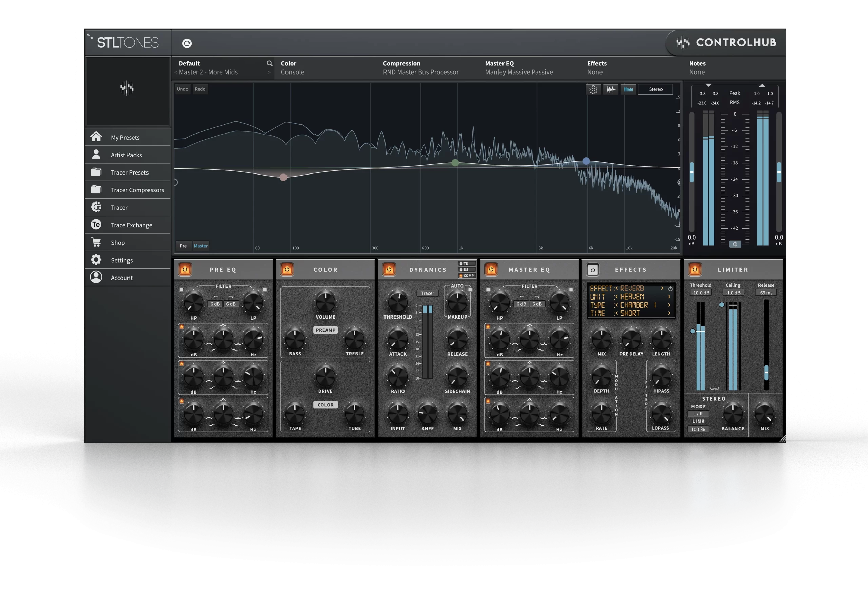868x594 pixels.
Task: Toggle the Master EQ power button
Action: pyautogui.click(x=491, y=269)
